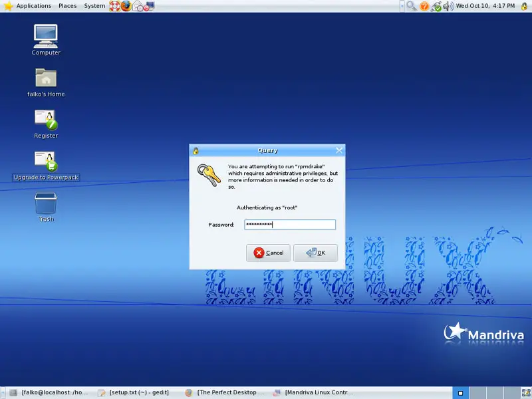Switch to The Perfect Desktop taskbar item
Viewport: 532px width, 399px height.
pyautogui.click(x=225, y=392)
